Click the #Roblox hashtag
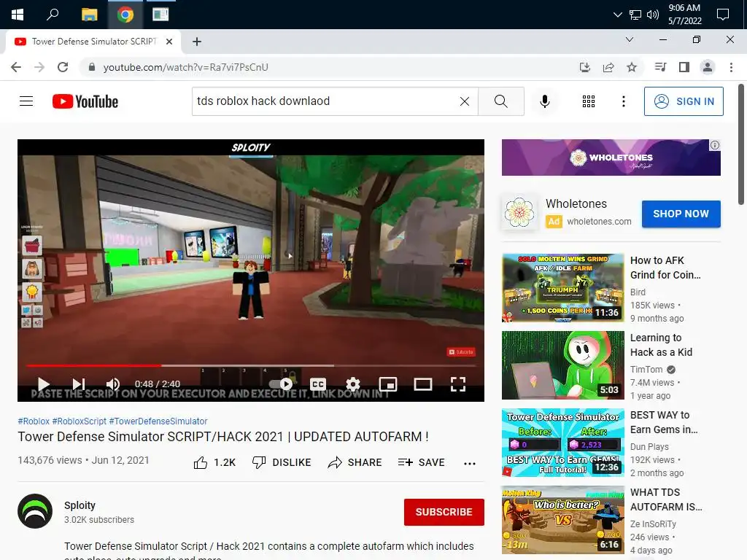747x560 pixels. coord(34,421)
